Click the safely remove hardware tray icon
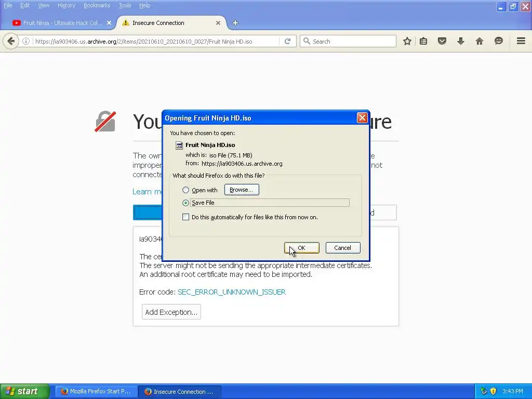 [x=484, y=391]
